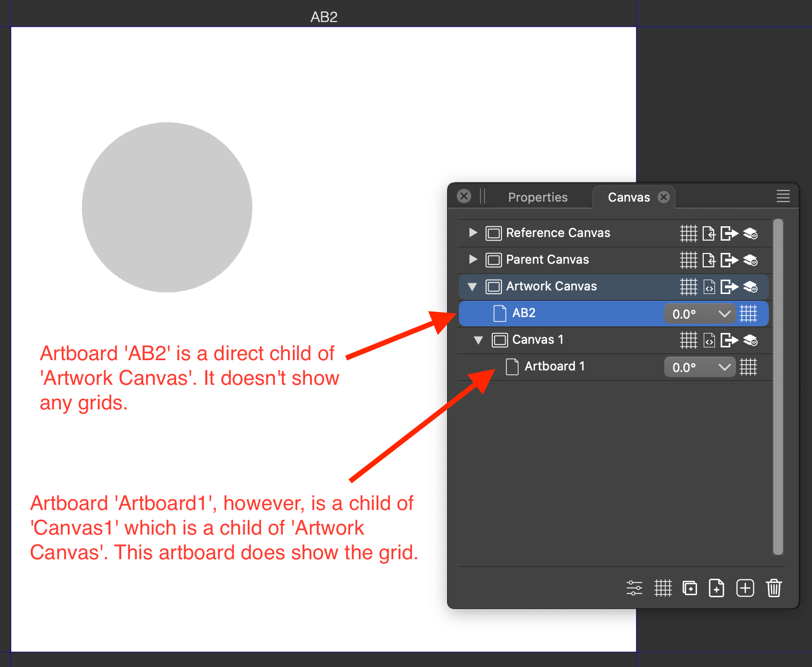The width and height of the screenshot is (812, 667).
Task: Open canvas settings sliders icon
Action: coord(634,588)
